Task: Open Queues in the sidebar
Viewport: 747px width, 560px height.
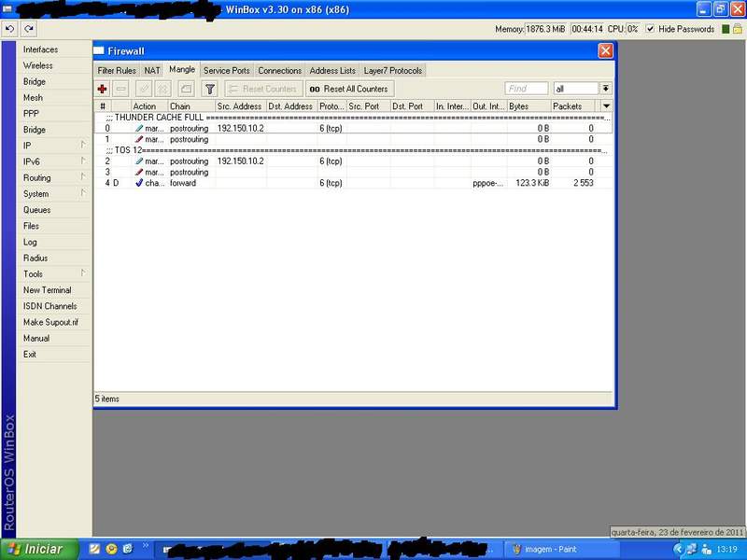Action: coord(54,209)
